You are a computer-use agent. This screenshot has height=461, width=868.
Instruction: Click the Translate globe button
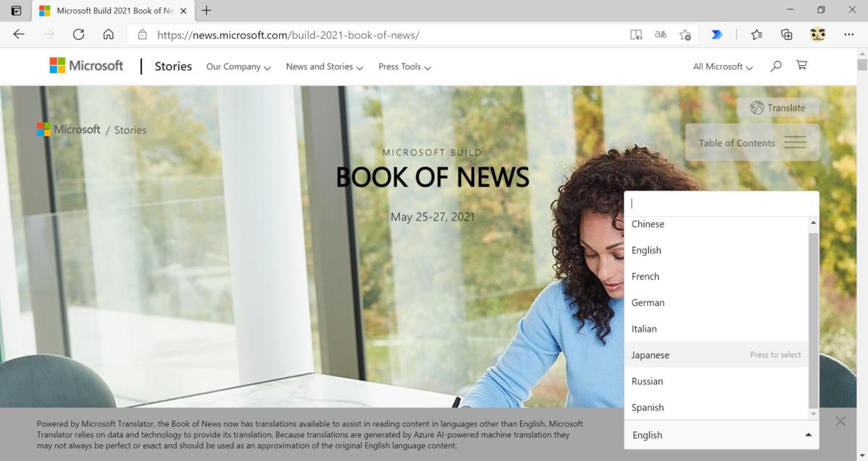(778, 108)
